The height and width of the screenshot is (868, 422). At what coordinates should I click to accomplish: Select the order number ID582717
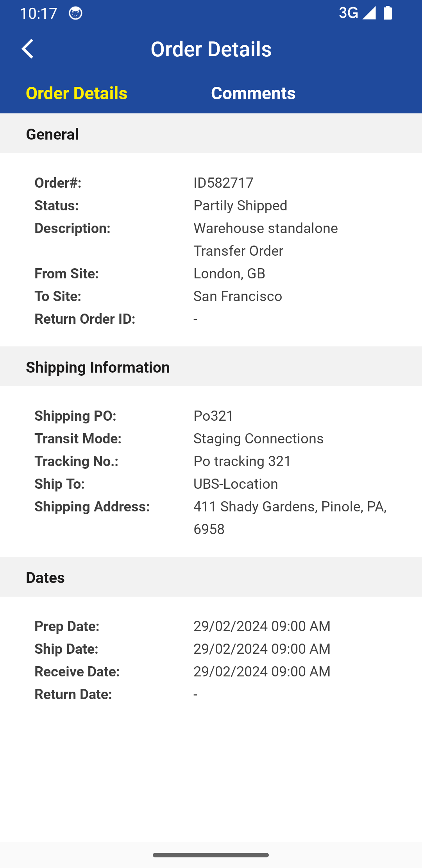coord(224,182)
